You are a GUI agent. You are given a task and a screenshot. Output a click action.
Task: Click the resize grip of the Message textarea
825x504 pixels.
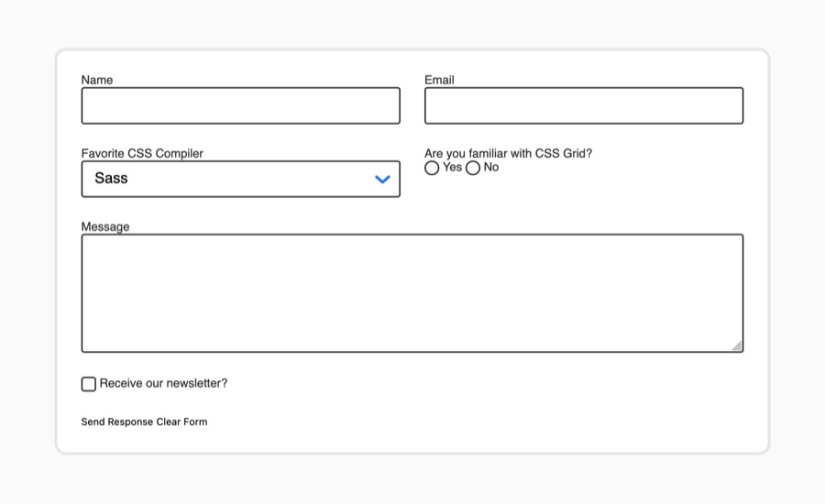(737, 345)
